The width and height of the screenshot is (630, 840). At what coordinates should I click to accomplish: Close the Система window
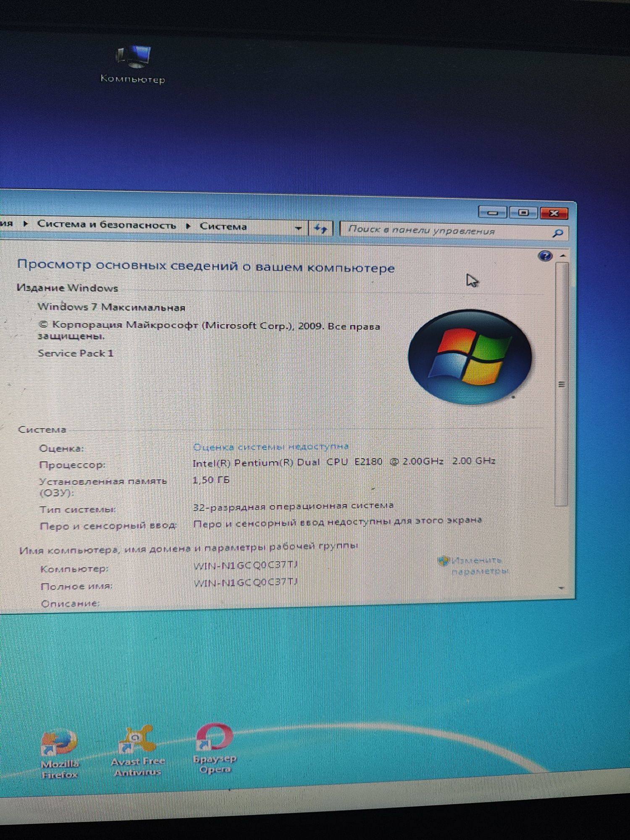click(554, 213)
